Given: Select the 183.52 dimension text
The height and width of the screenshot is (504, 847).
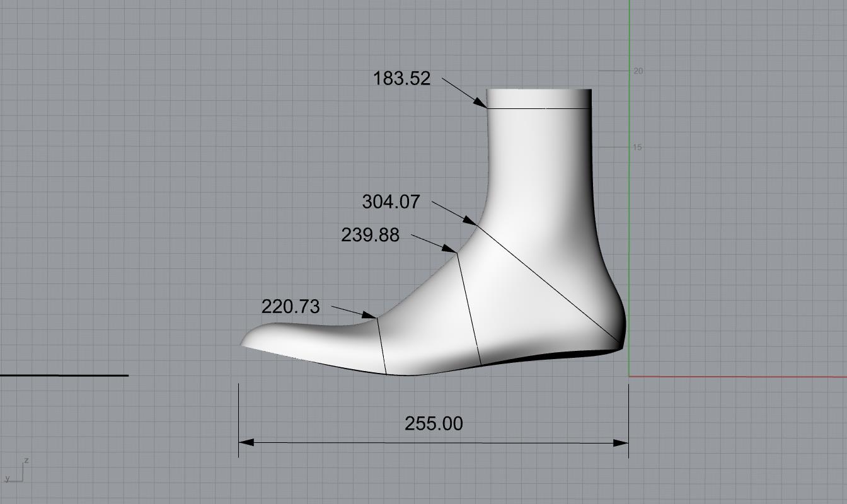Looking at the screenshot, I should click(402, 79).
